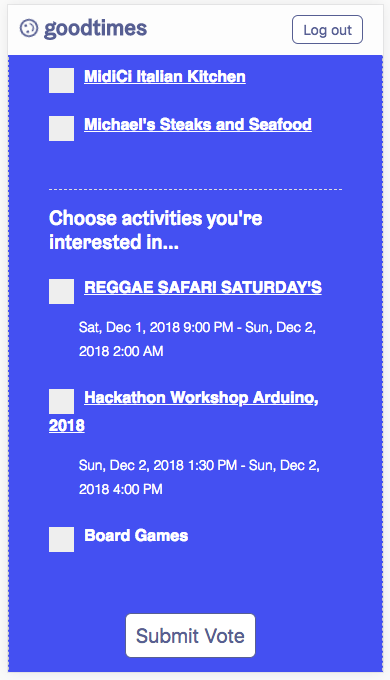The height and width of the screenshot is (680, 390).
Task: Click the 'Choose activities you're interested in' heading
Action: tap(155, 230)
